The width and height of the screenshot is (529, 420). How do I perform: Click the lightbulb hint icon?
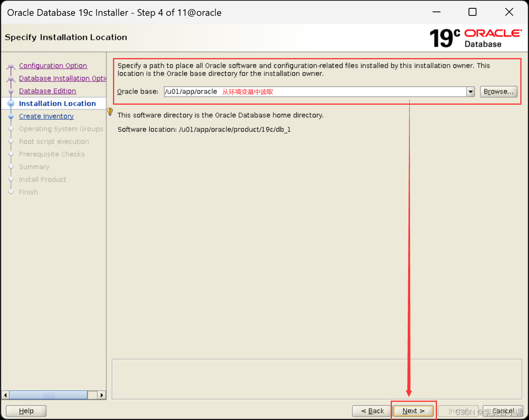click(110, 112)
